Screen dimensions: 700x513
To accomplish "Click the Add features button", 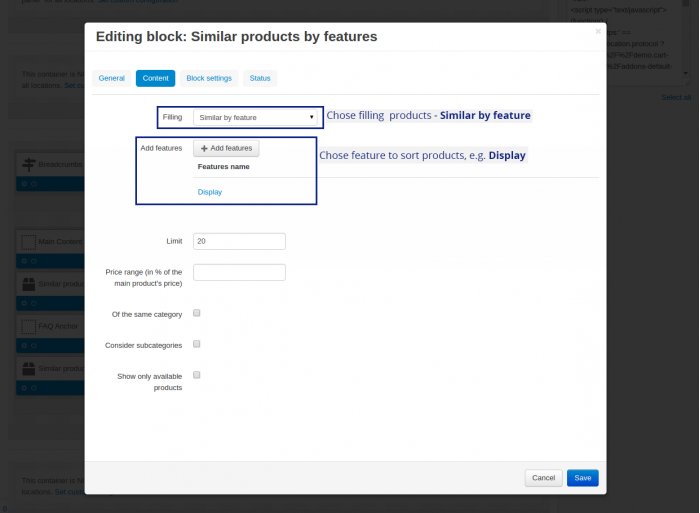I will click(226, 148).
